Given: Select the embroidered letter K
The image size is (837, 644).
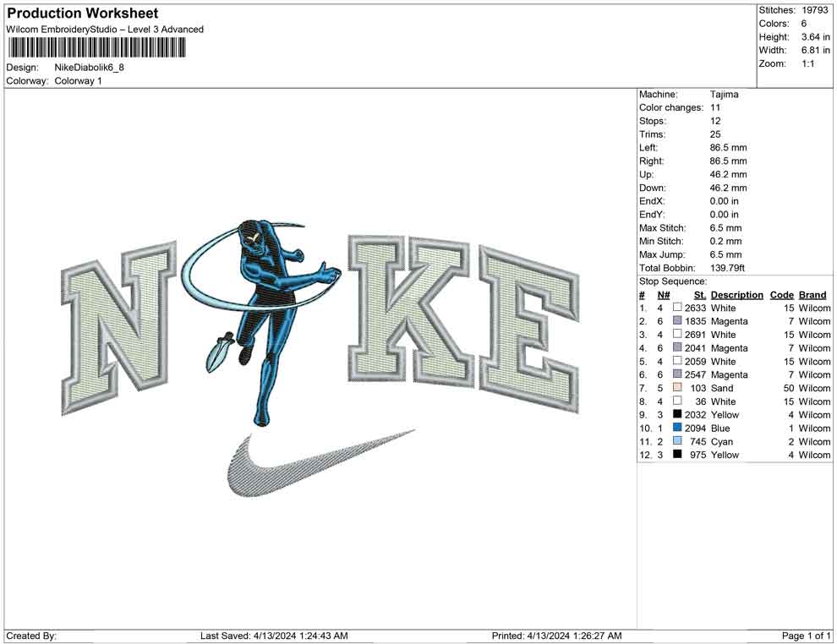Looking at the screenshot, I should click(408, 308).
